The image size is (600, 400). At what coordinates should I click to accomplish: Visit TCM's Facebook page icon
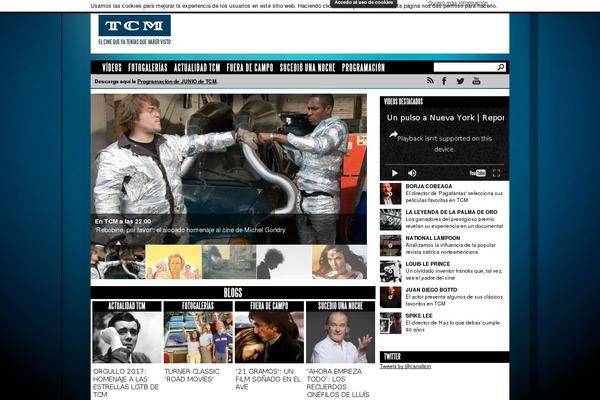[446, 81]
